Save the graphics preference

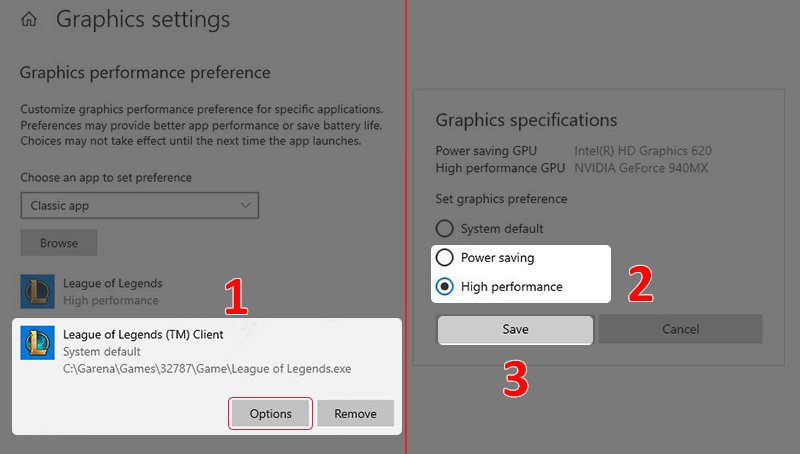point(515,329)
